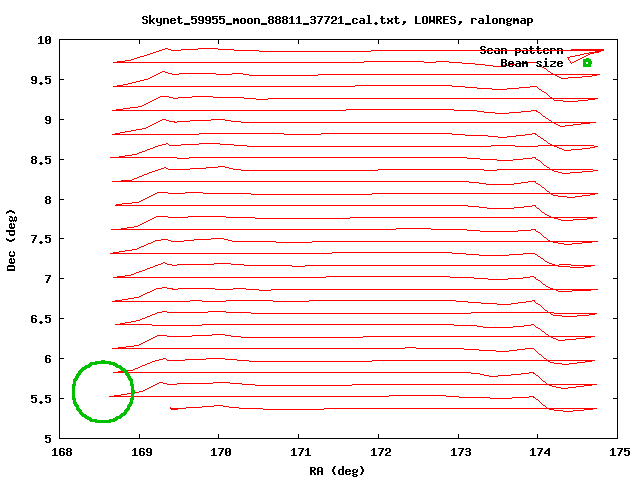Image resolution: width=640 pixels, height=480 pixels.
Task: Click the y-axis tick label 7
Action: pos(49,279)
